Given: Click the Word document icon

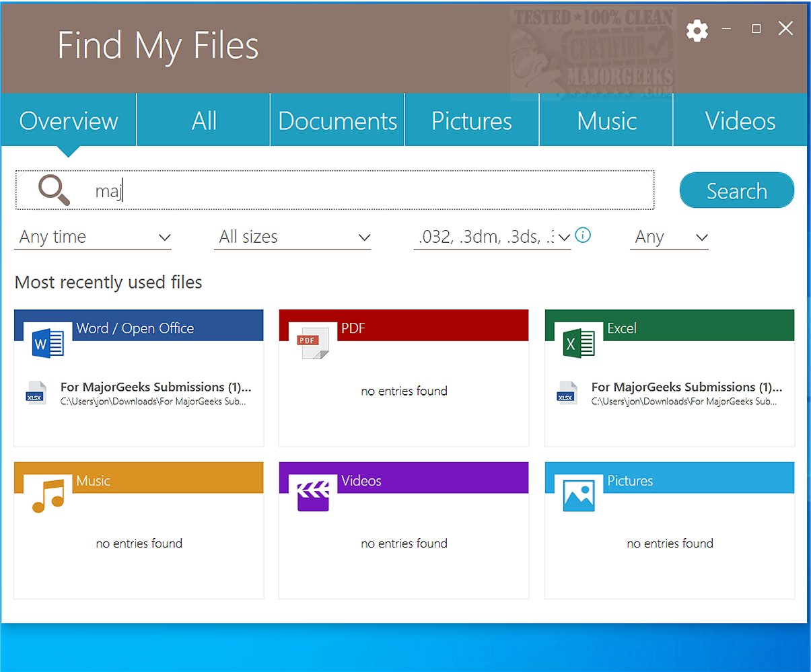Looking at the screenshot, I should pos(48,344).
